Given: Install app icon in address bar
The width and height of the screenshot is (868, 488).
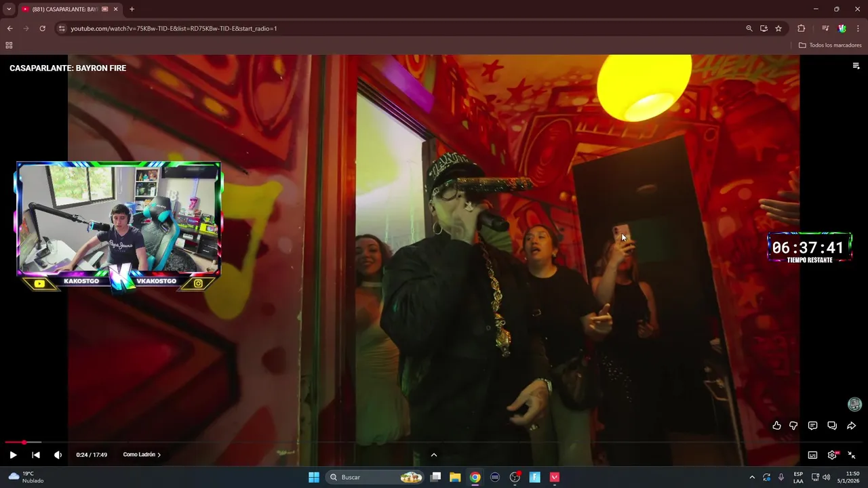Looking at the screenshot, I should pos(764,28).
